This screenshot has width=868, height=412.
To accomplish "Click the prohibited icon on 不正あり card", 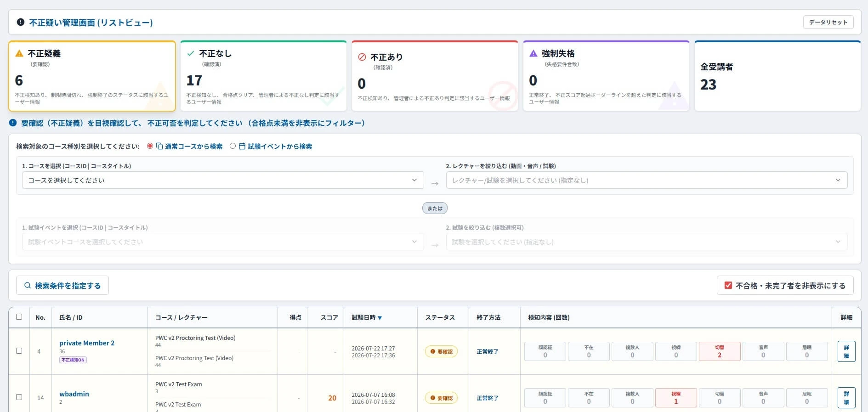I will [362, 57].
